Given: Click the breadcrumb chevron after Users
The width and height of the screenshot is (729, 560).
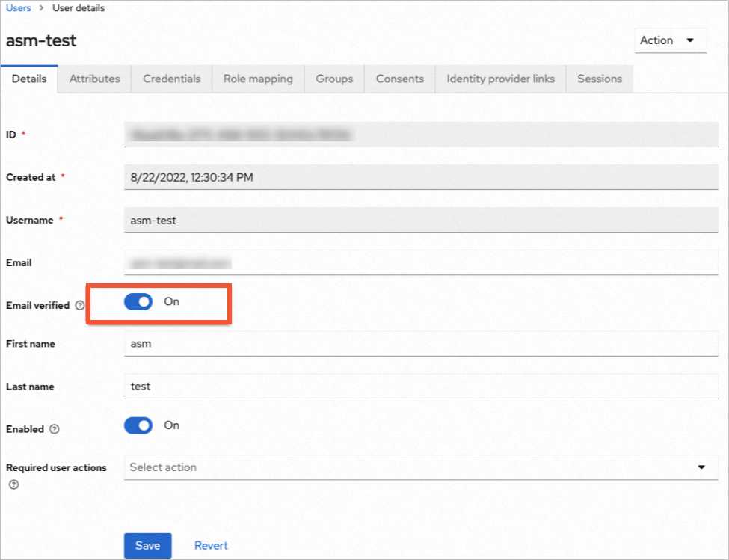Looking at the screenshot, I should tap(41, 8).
